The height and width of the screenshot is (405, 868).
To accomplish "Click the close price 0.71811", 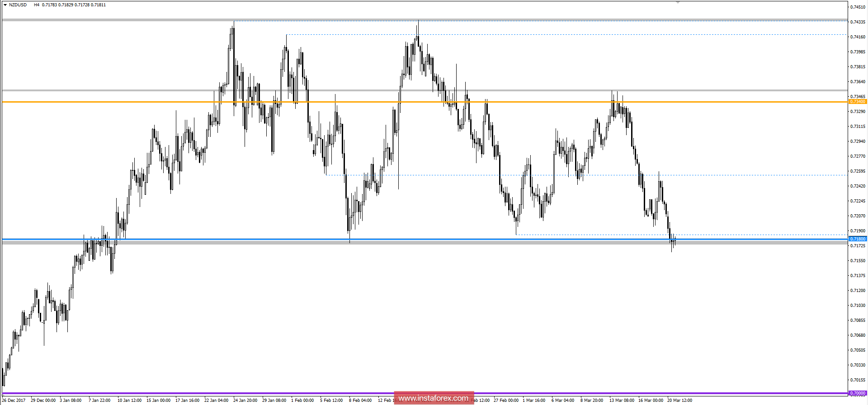I will pos(98,5).
